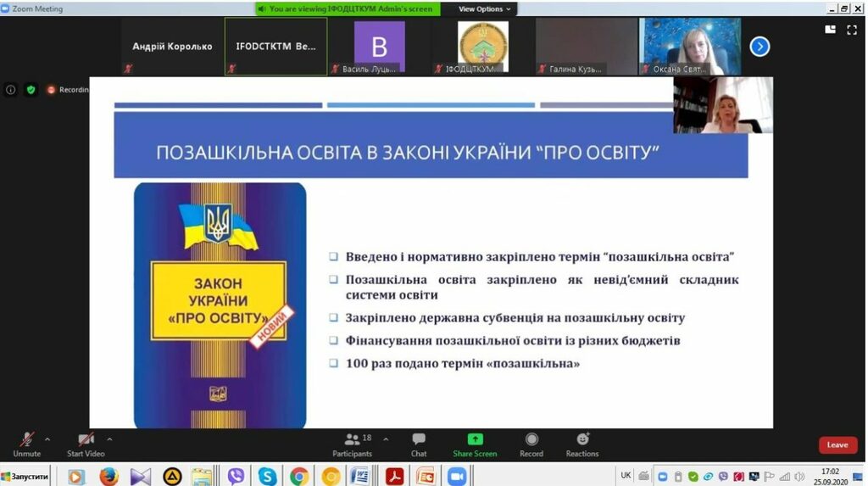Open the Reactions menu
Viewport: 868px width, 486px height.
(x=582, y=440)
